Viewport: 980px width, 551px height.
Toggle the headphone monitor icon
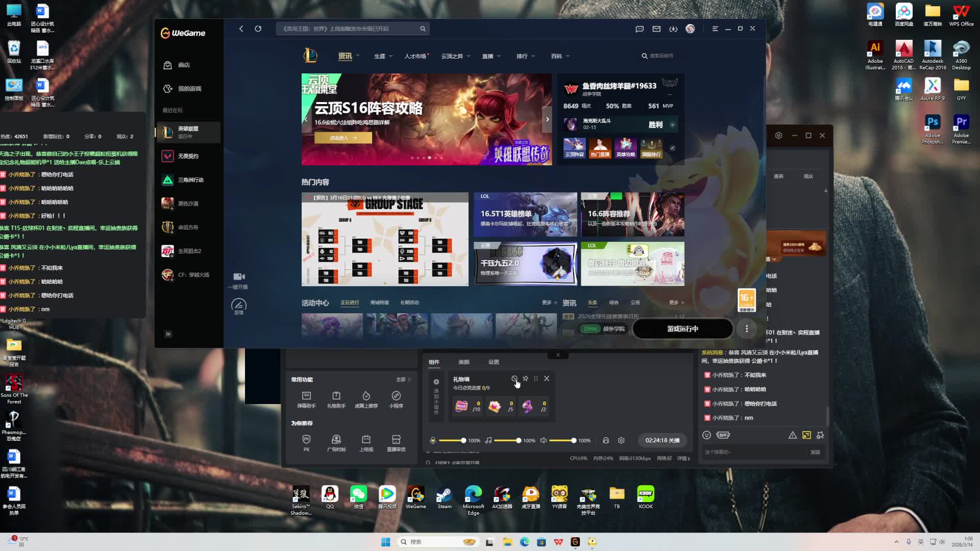click(x=606, y=440)
